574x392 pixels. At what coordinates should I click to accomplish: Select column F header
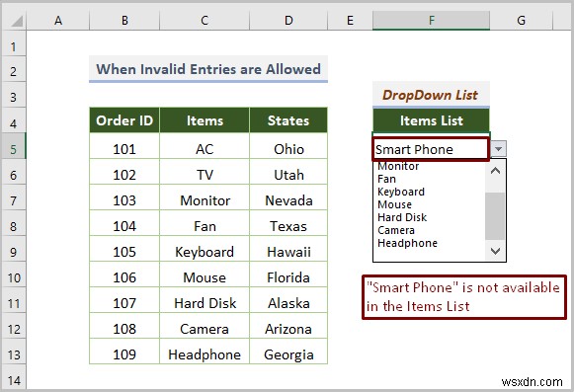coord(431,21)
